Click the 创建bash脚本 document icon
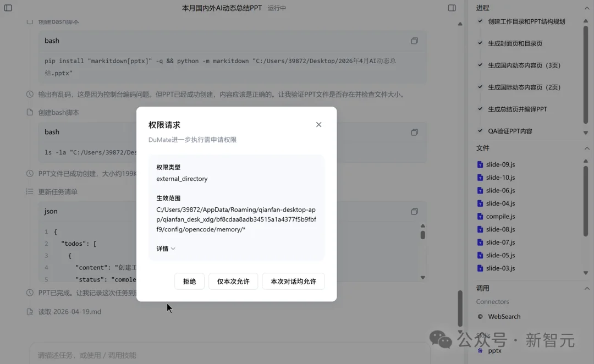 tap(30, 111)
